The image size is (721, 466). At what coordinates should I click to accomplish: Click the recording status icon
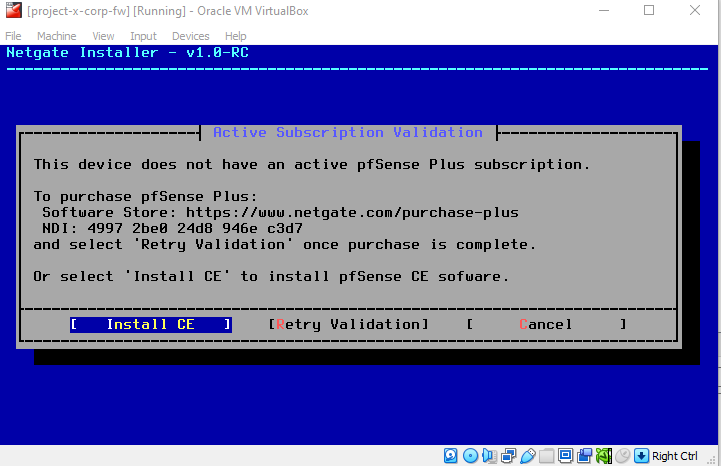pyautogui.click(x=585, y=456)
